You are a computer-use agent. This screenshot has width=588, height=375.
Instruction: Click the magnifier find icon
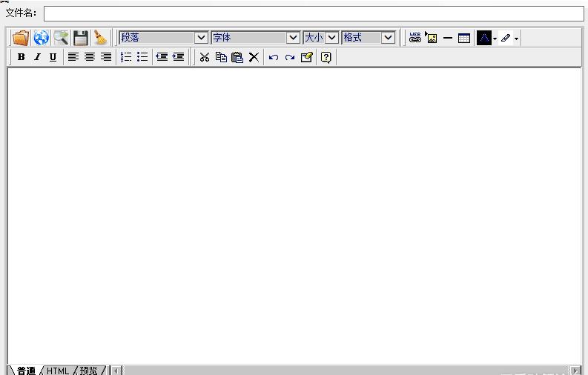tap(61, 38)
